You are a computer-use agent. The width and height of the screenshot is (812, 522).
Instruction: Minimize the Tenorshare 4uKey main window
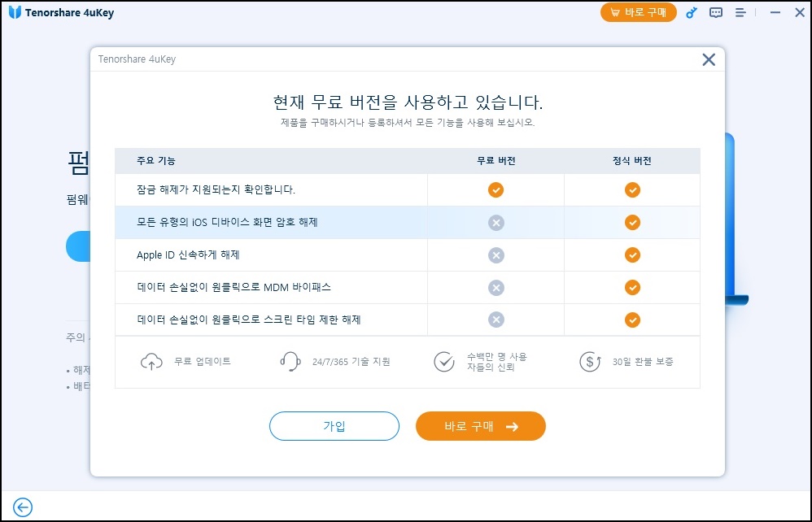[x=775, y=13]
